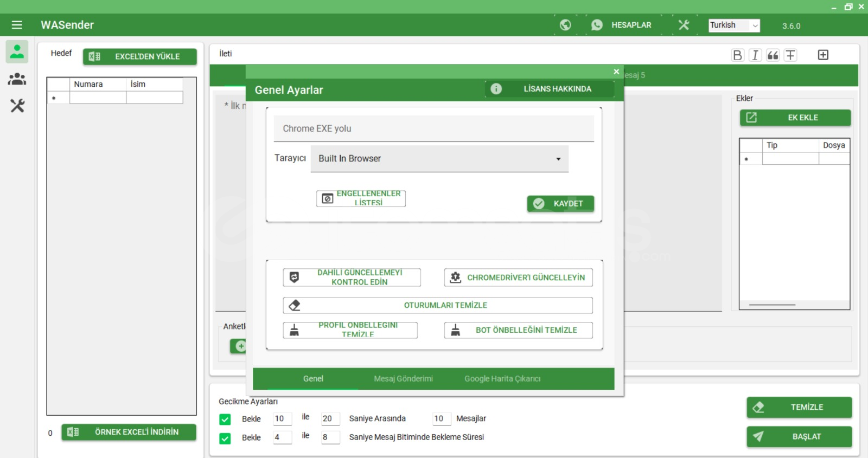Click the single contact sidebar icon

[x=17, y=51]
